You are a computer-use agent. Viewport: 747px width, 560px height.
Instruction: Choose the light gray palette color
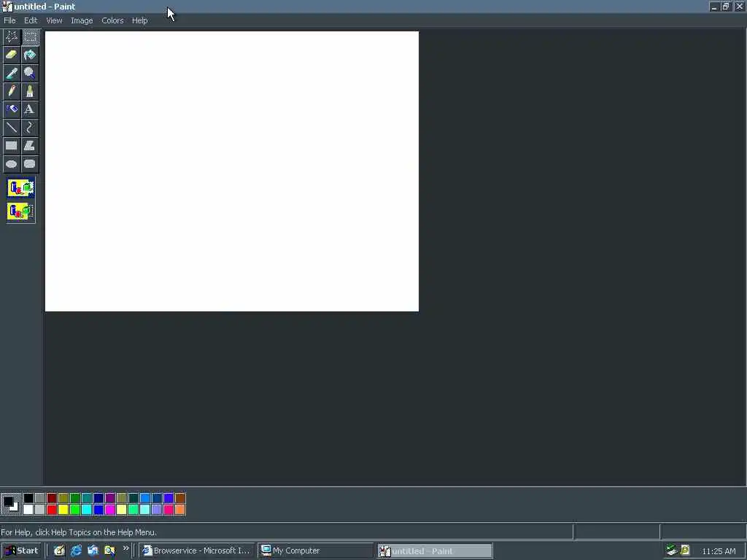point(40,510)
